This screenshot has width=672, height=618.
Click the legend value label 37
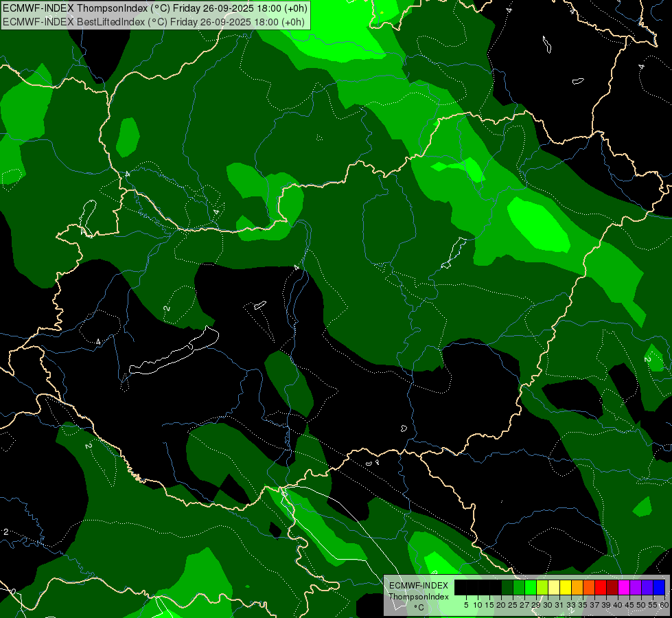click(x=595, y=605)
